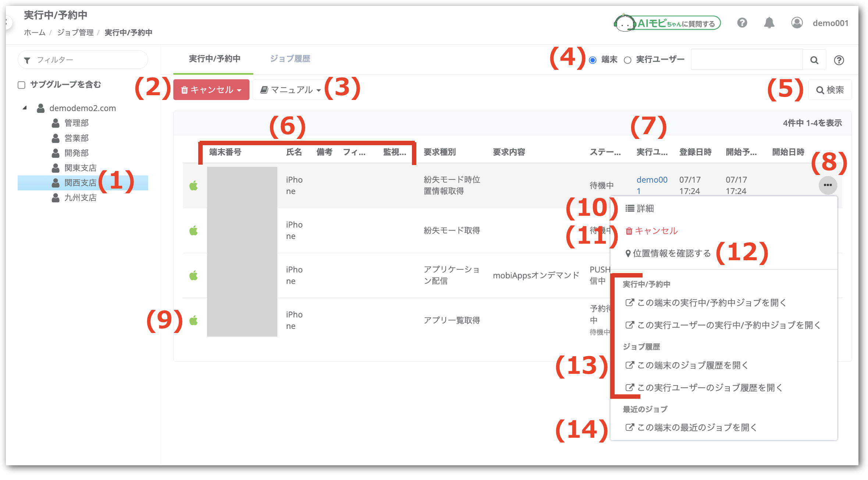Sort by 要求種別 column header
This screenshot has width=868, height=480.
click(x=440, y=152)
